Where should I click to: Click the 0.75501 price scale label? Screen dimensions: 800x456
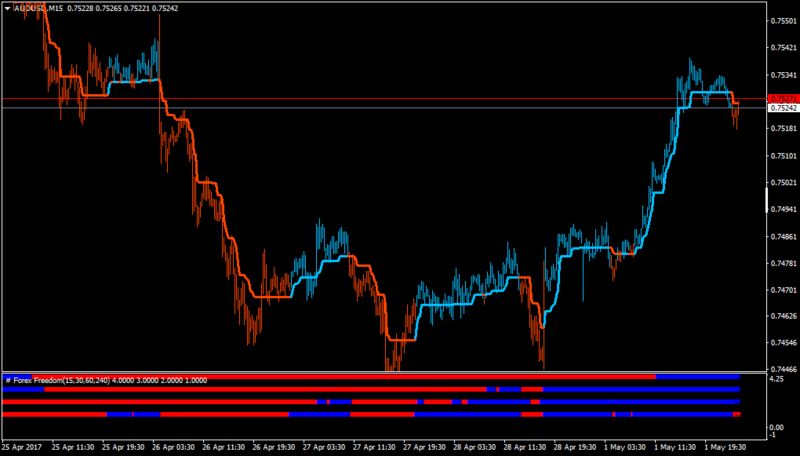[783, 21]
